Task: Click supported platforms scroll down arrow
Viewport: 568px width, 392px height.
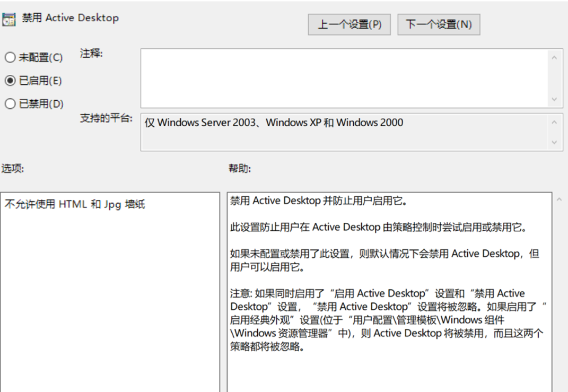Action: point(554,142)
